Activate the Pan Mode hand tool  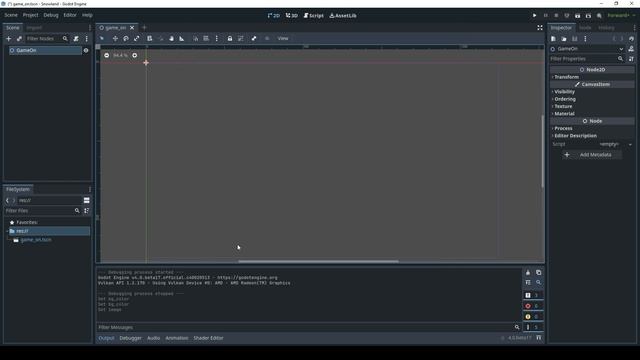click(171, 38)
